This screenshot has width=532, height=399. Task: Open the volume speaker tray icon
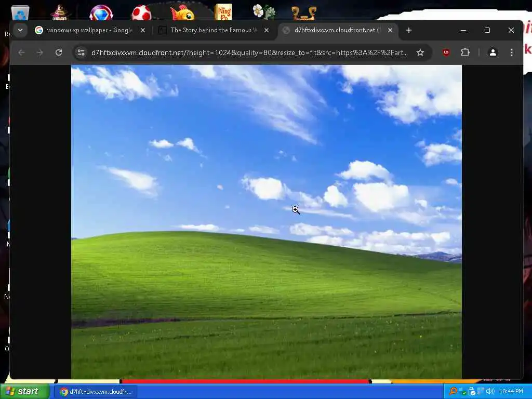[489, 391]
